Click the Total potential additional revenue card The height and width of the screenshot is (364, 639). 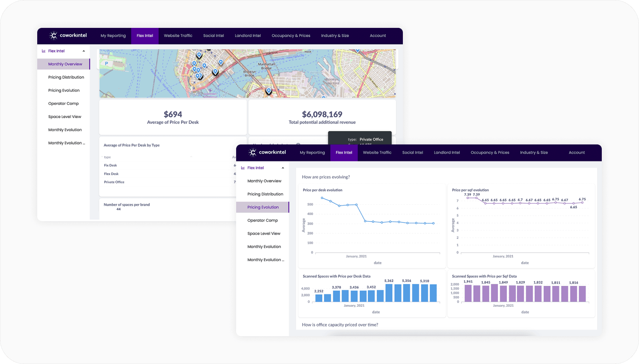321,117
